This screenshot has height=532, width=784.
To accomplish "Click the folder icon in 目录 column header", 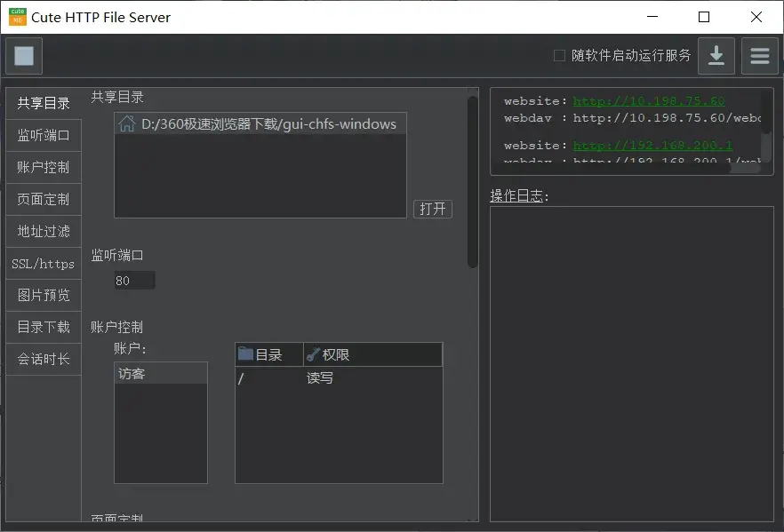I will 245,354.
